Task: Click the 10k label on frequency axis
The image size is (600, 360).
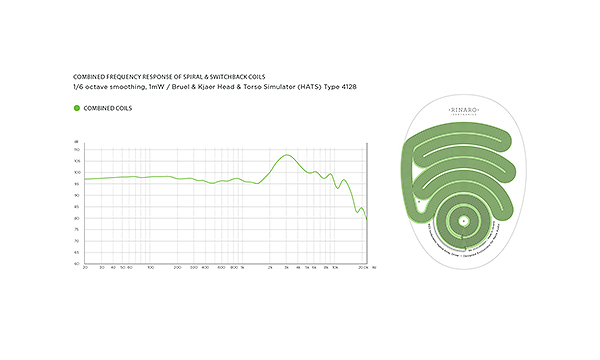Action: (335, 267)
